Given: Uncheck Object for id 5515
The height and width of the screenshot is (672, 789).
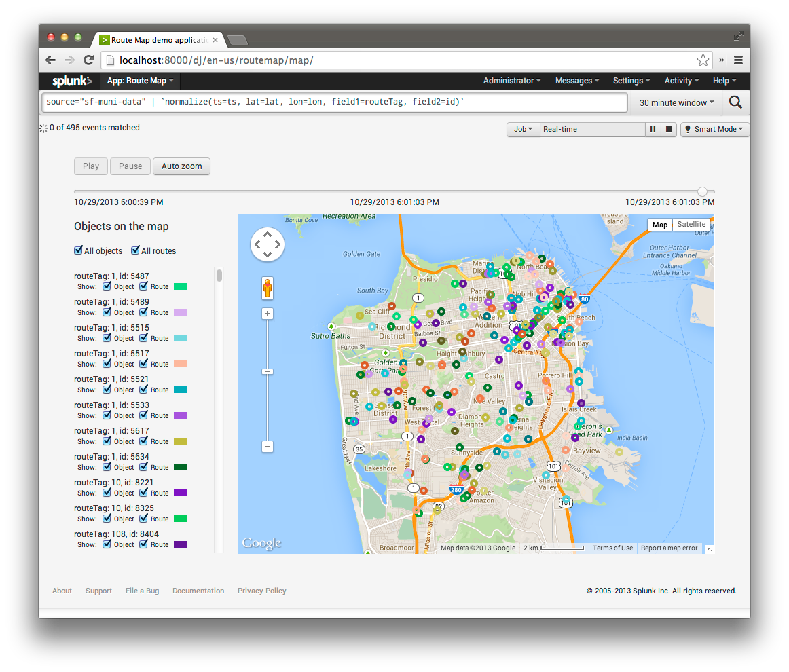Looking at the screenshot, I should 107,338.
